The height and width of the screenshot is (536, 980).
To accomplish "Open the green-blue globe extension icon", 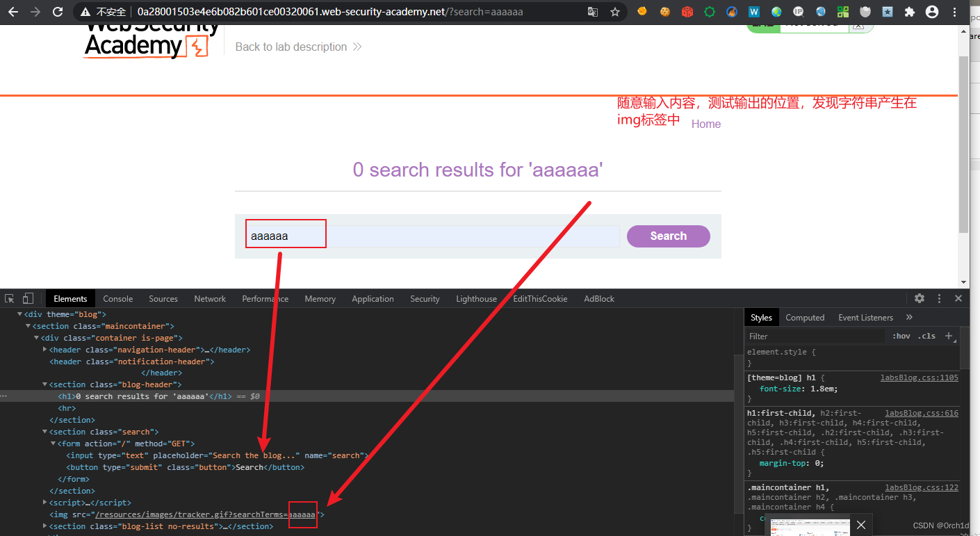I will click(x=776, y=12).
